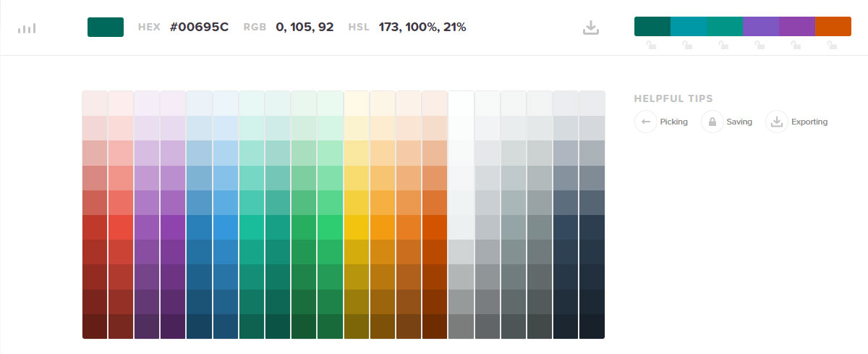868x354 pixels.
Task: Select the orange swatch in the saved palette
Action: (833, 27)
